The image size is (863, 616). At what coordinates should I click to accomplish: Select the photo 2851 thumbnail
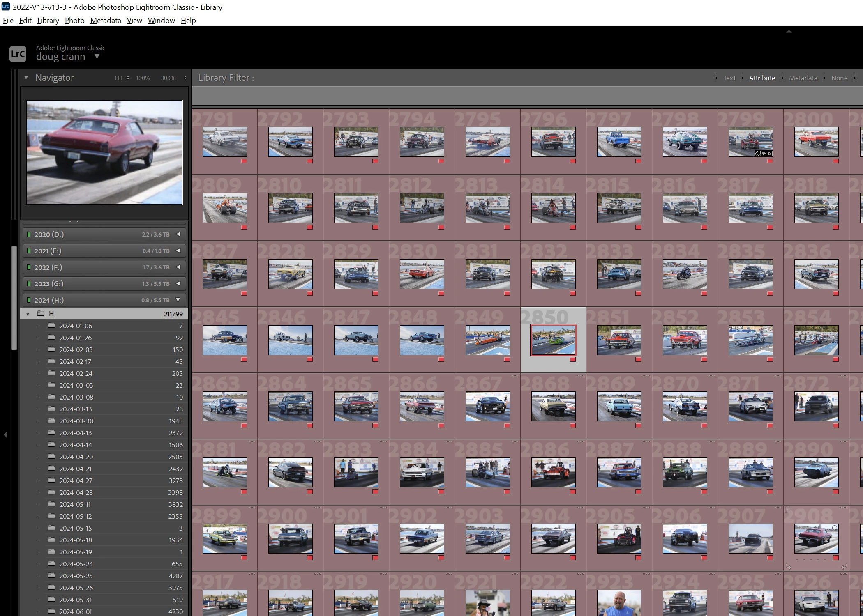coord(619,340)
